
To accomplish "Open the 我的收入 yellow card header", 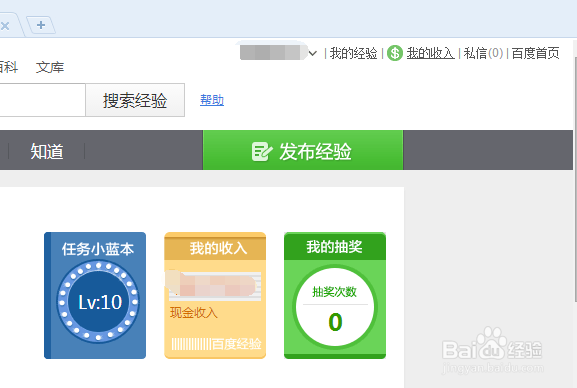I will pyautogui.click(x=215, y=248).
